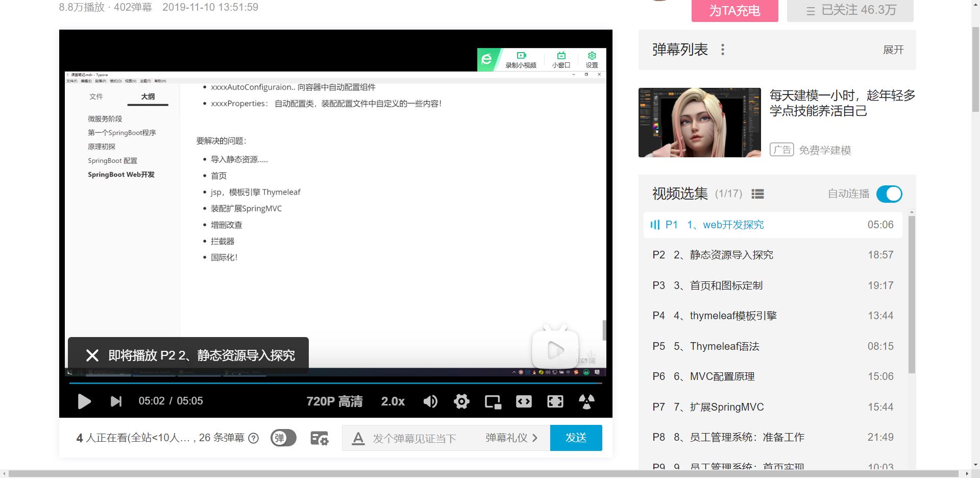Focus the 发个弹幕见证当下 input field

coord(414,438)
